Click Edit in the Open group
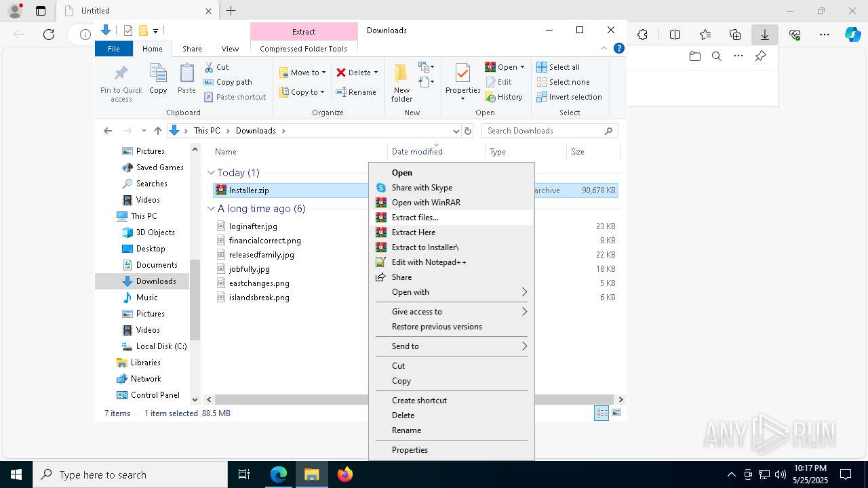Screen dimensions: 868x488 (x=498, y=82)
